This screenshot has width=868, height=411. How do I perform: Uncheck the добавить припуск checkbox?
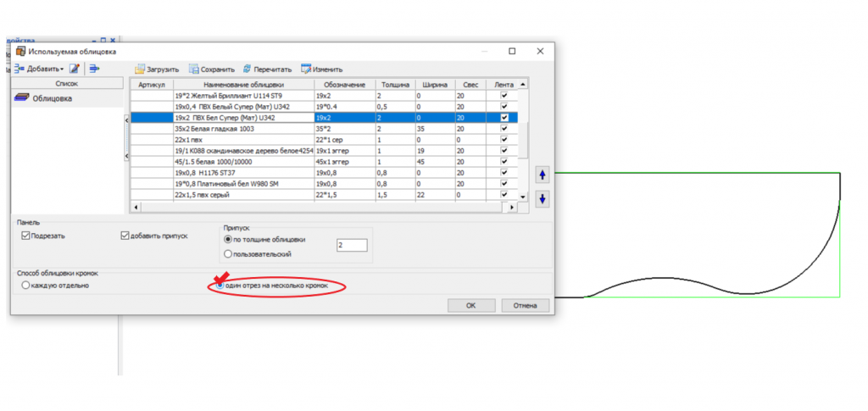tap(126, 236)
